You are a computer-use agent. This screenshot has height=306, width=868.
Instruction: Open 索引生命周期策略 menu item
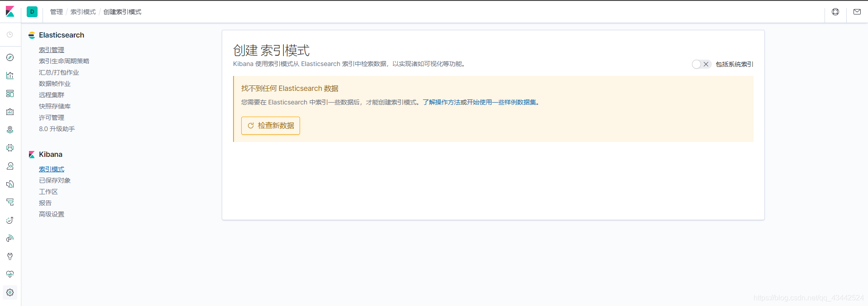[64, 61]
